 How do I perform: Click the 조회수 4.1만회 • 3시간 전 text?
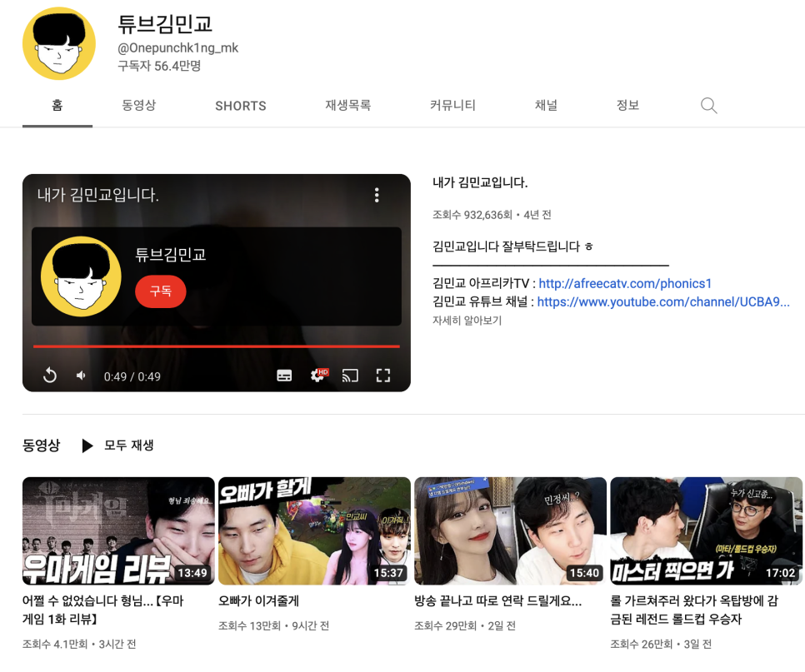[x=79, y=645]
